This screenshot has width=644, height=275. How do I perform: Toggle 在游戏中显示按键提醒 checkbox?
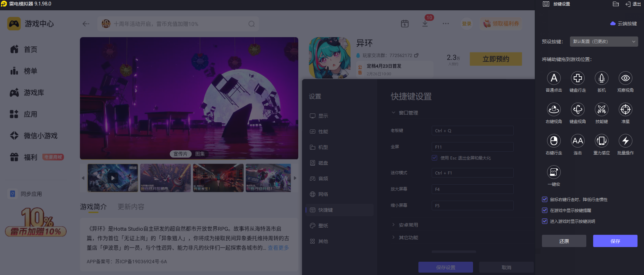click(x=545, y=210)
